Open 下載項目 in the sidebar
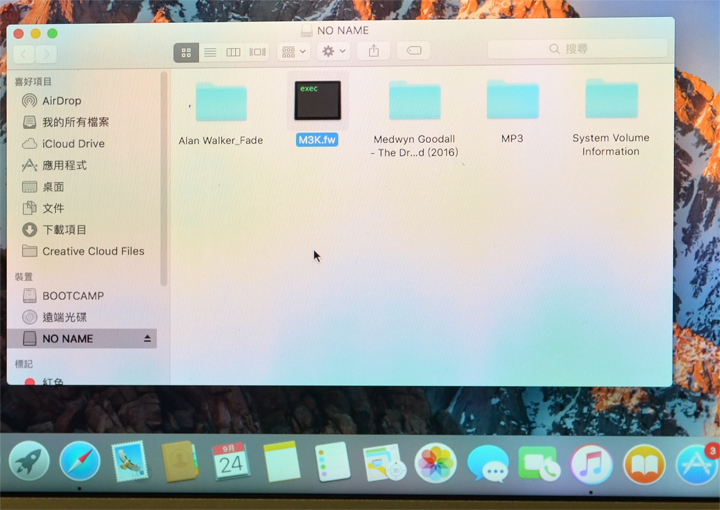 pos(54,230)
